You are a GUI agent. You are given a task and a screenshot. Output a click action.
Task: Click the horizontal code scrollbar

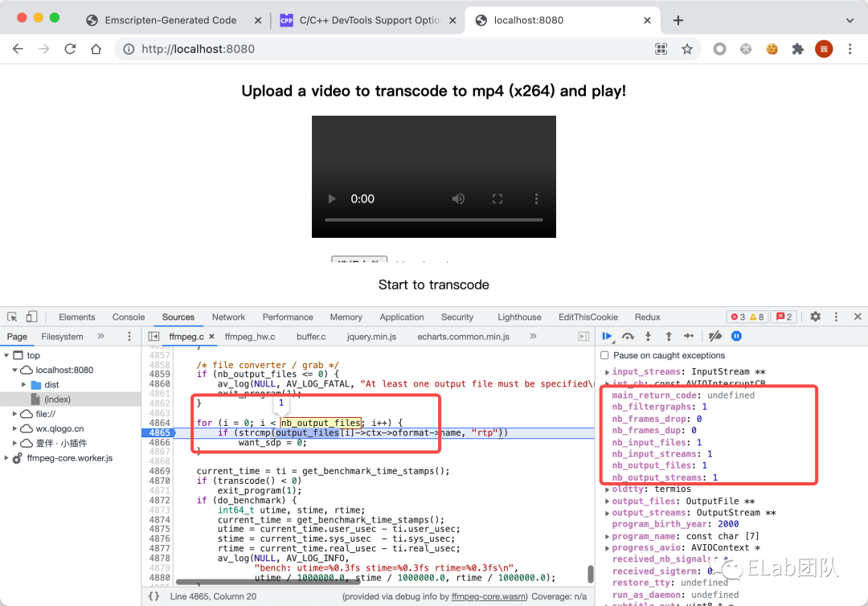(x=268, y=582)
